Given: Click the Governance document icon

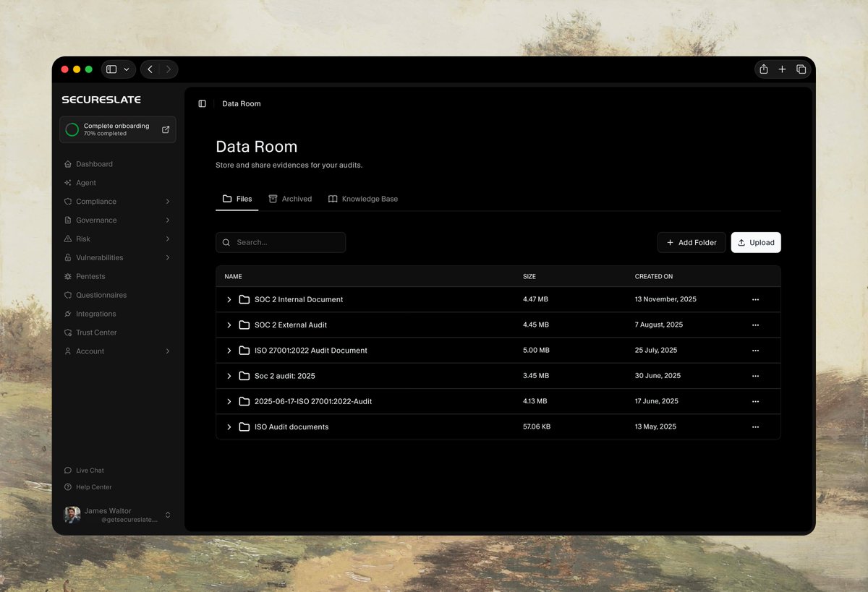Looking at the screenshot, I should coord(68,220).
